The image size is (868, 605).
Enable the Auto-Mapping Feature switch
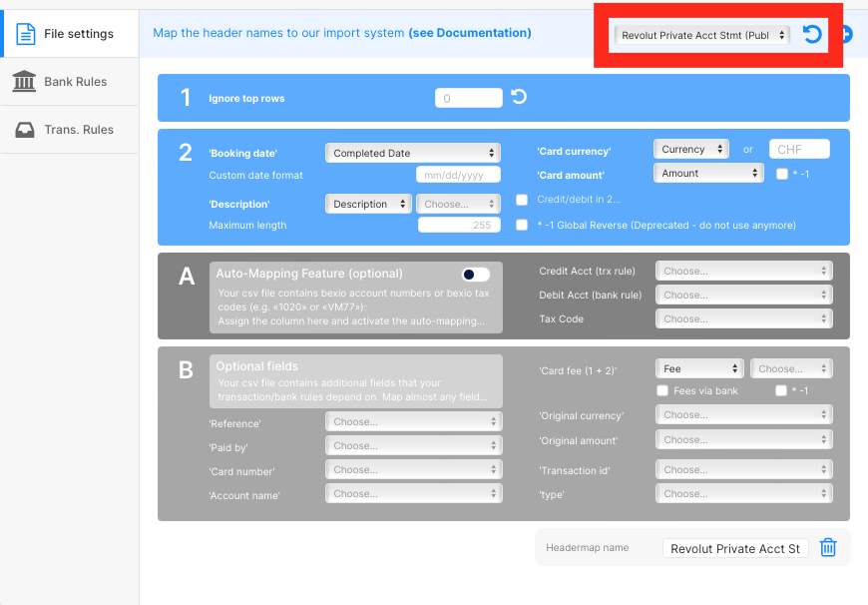pyautogui.click(x=476, y=274)
